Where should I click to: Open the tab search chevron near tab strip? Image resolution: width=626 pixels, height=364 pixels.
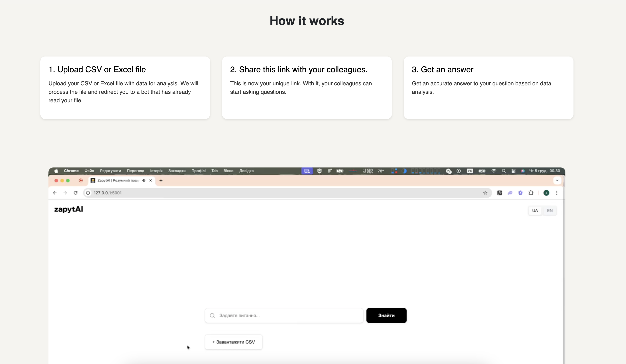(557, 181)
